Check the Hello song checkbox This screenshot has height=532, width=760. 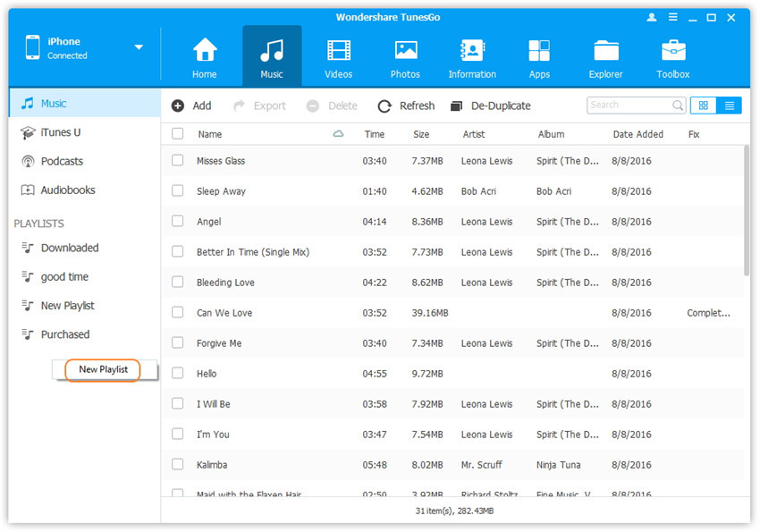pyautogui.click(x=178, y=373)
